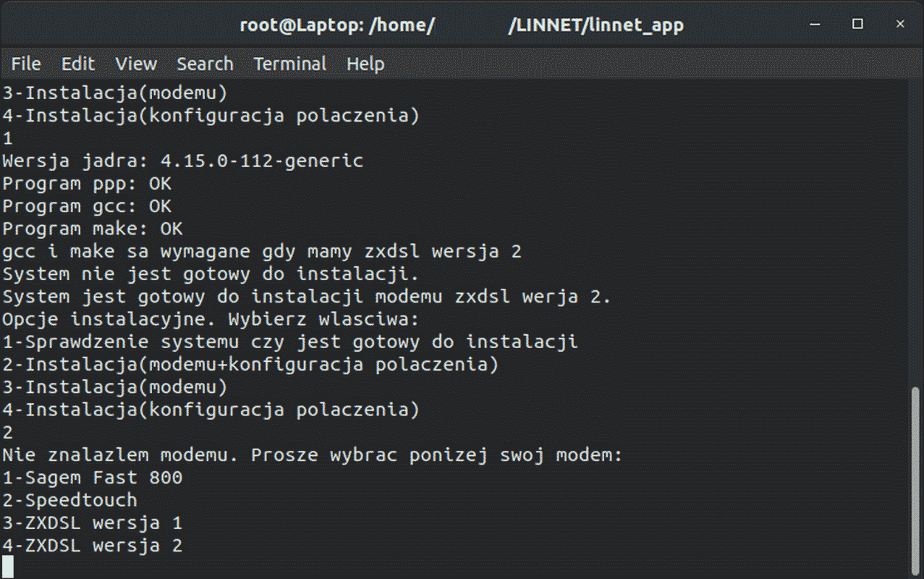This screenshot has height=579, width=924.
Task: Click the '2-Speedtouch' line
Action: (x=69, y=500)
